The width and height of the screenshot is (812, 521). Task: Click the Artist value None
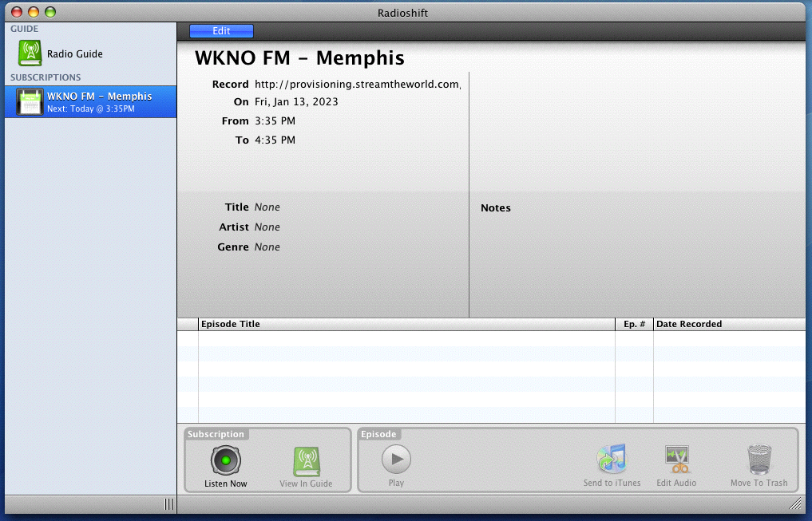pyautogui.click(x=267, y=227)
